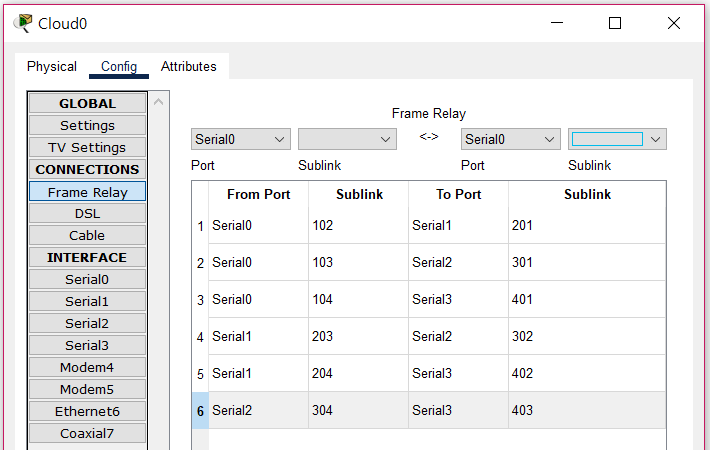
Task: Open the Coaxial7 interface settings
Action: (87, 433)
